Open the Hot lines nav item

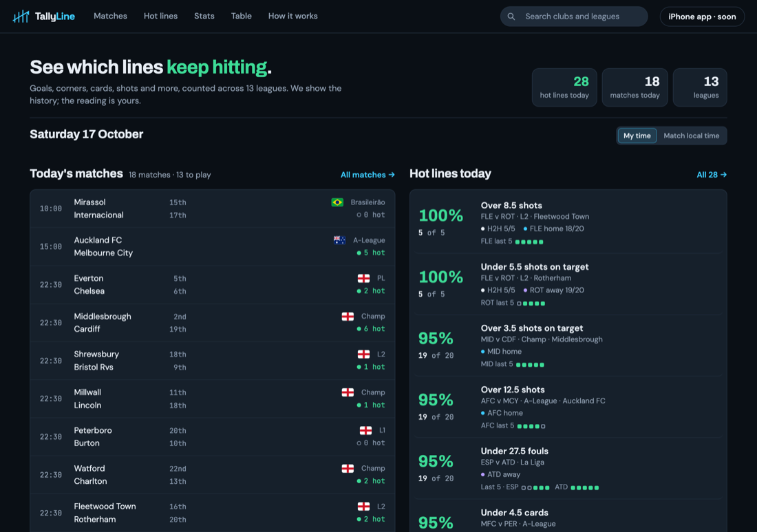(161, 16)
